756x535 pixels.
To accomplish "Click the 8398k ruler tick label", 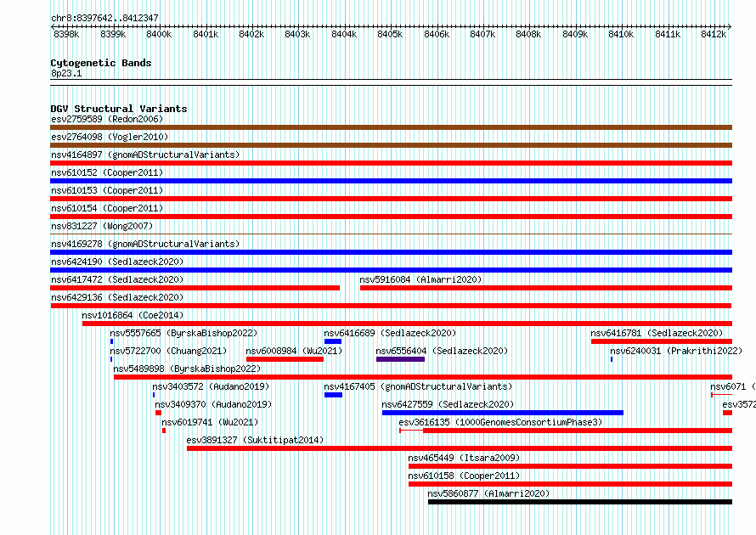I will tap(66, 34).
